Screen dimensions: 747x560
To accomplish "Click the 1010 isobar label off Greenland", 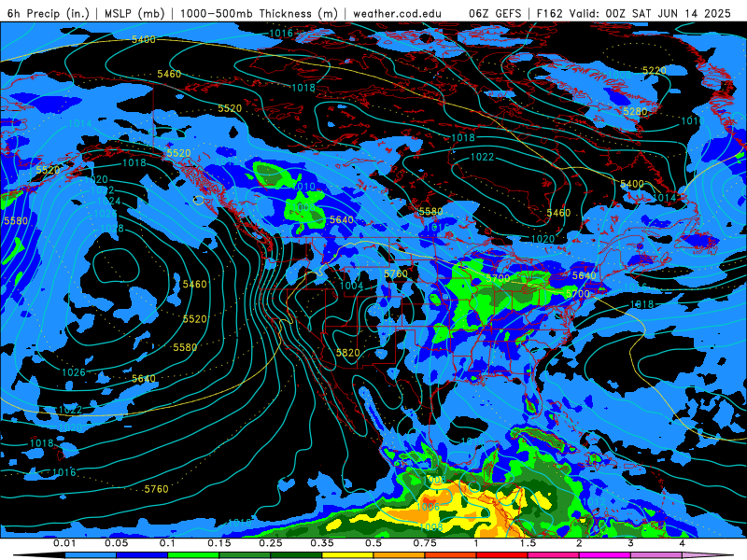I will click(x=692, y=121).
